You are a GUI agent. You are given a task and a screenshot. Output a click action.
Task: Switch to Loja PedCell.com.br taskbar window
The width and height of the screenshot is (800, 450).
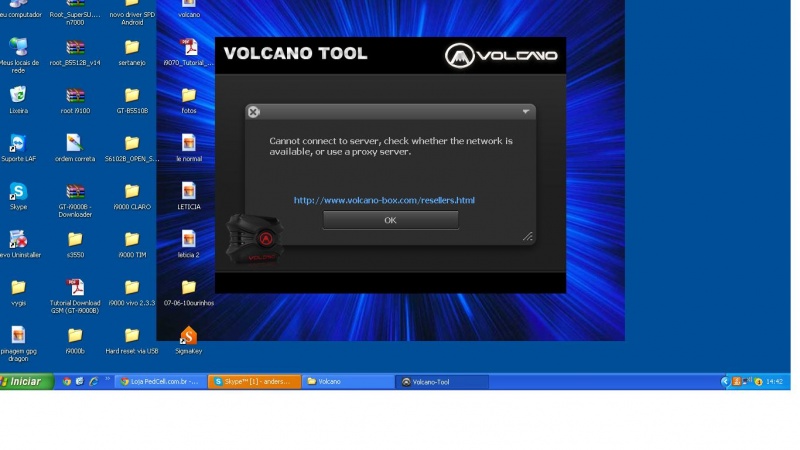160,382
